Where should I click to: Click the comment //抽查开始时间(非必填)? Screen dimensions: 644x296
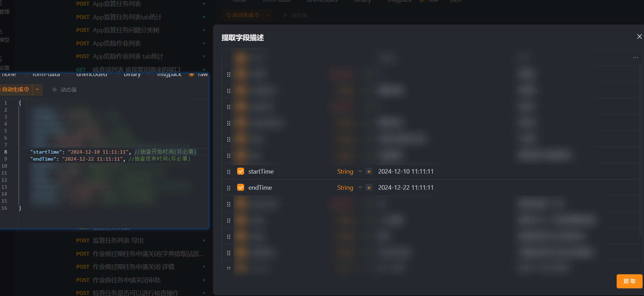(165, 152)
